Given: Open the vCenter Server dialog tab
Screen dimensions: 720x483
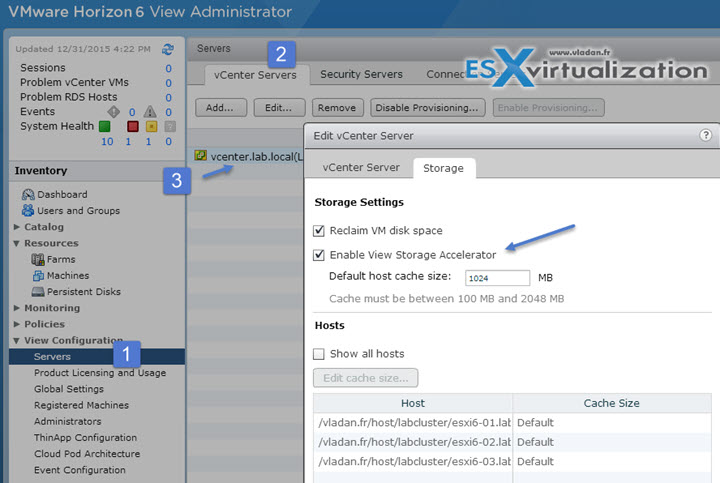Looking at the screenshot, I should (361, 168).
